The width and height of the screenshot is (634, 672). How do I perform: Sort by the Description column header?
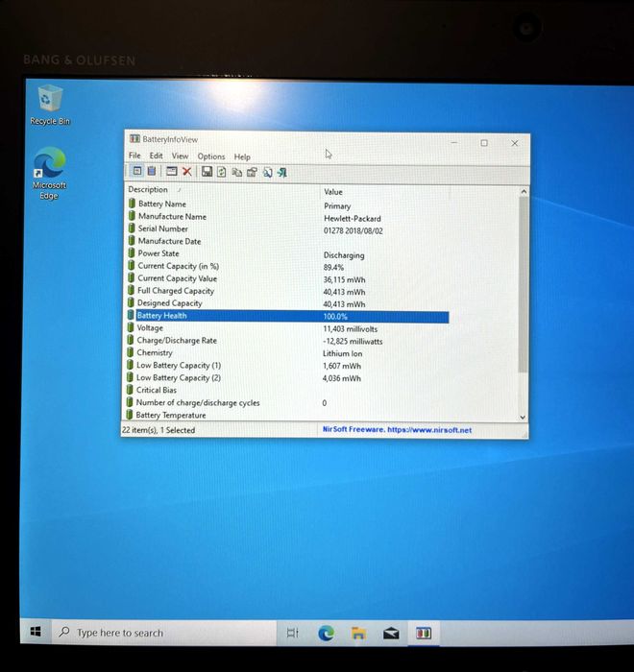[224, 189]
